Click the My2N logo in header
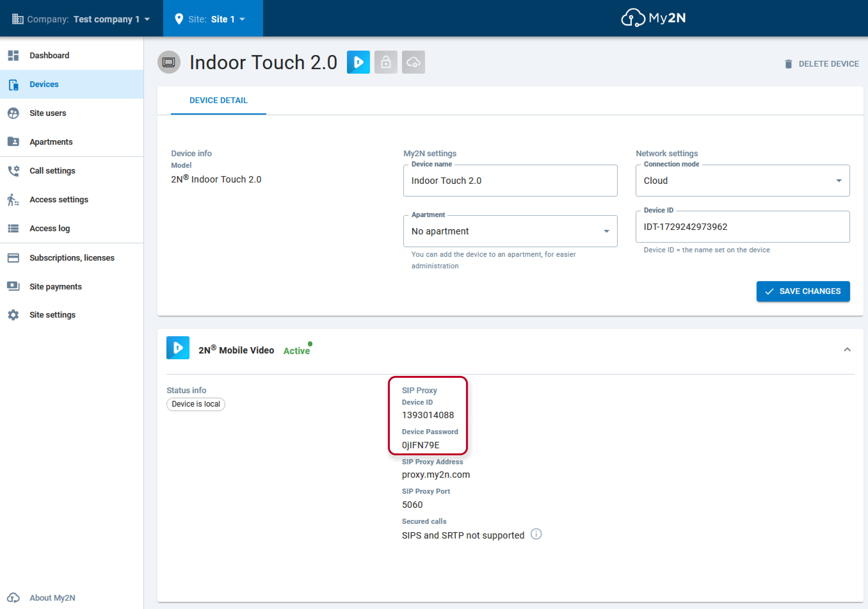 coord(653,18)
